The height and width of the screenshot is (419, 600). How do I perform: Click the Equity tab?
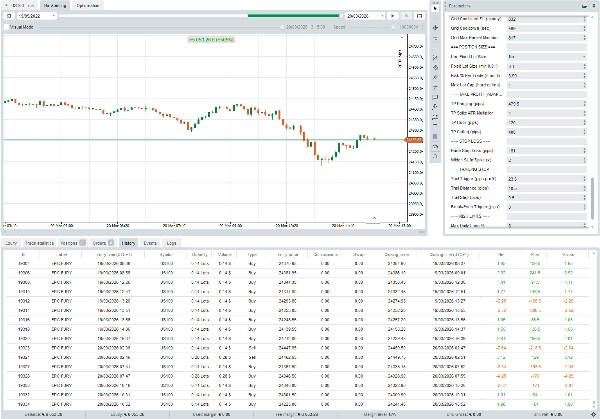click(x=11, y=242)
